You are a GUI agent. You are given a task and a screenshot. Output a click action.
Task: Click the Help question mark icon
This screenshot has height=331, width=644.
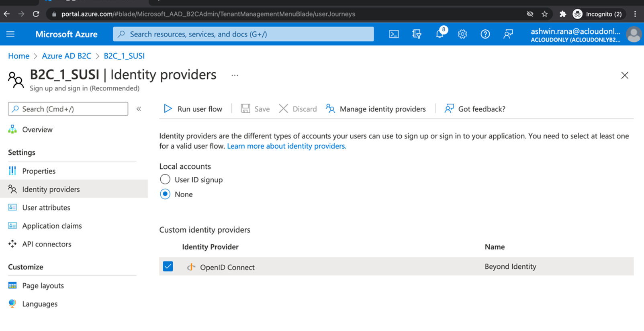pyautogui.click(x=485, y=34)
